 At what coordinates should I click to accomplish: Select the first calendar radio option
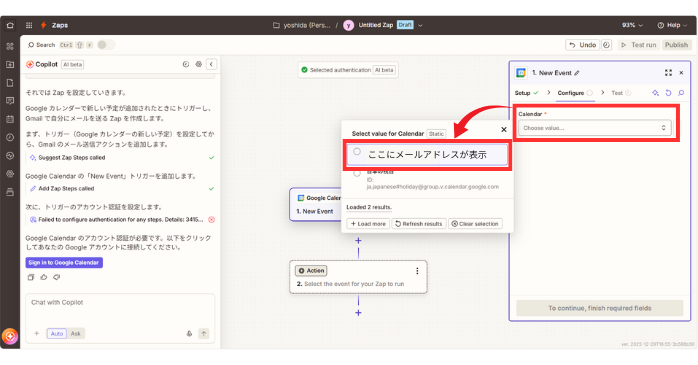(357, 152)
